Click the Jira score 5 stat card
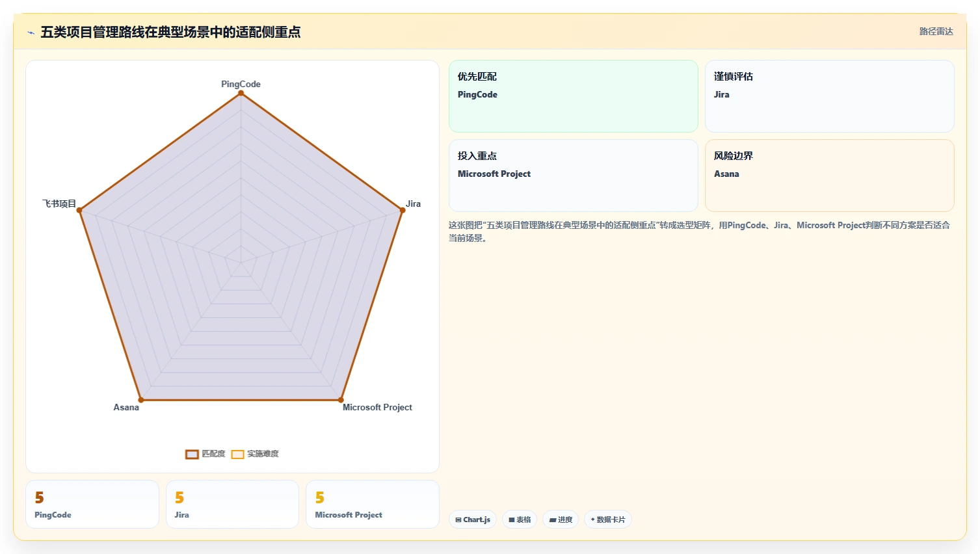Image resolution: width=980 pixels, height=554 pixels. coord(233,505)
